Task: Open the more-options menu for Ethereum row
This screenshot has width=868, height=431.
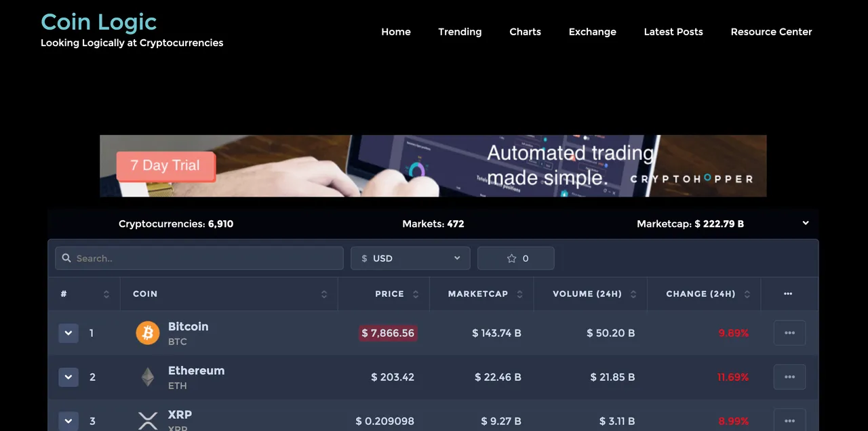Action: point(789,377)
